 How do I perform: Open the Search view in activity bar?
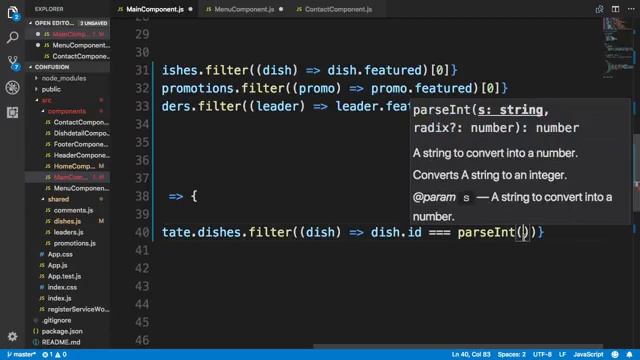[13, 38]
